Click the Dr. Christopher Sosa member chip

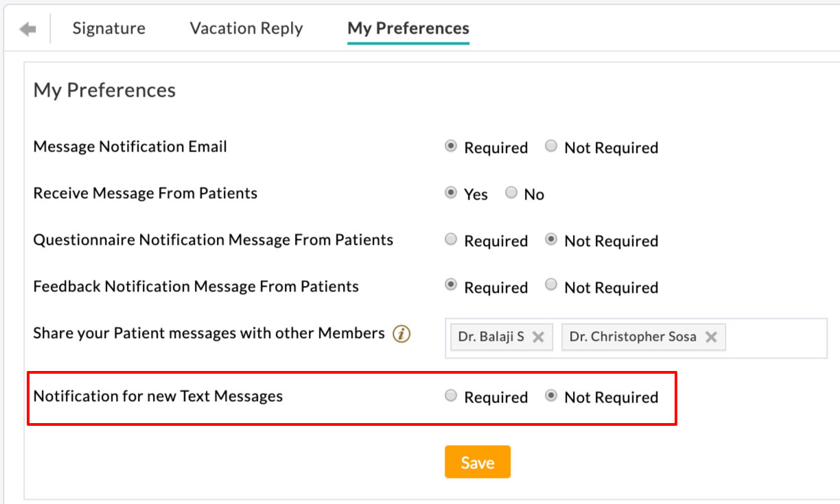(635, 337)
